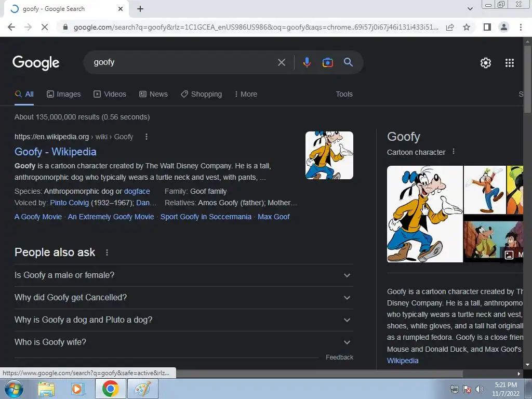Open the tab search dropdown arrow
Image resolution: width=532 pixels, height=399 pixels.
click(470, 9)
